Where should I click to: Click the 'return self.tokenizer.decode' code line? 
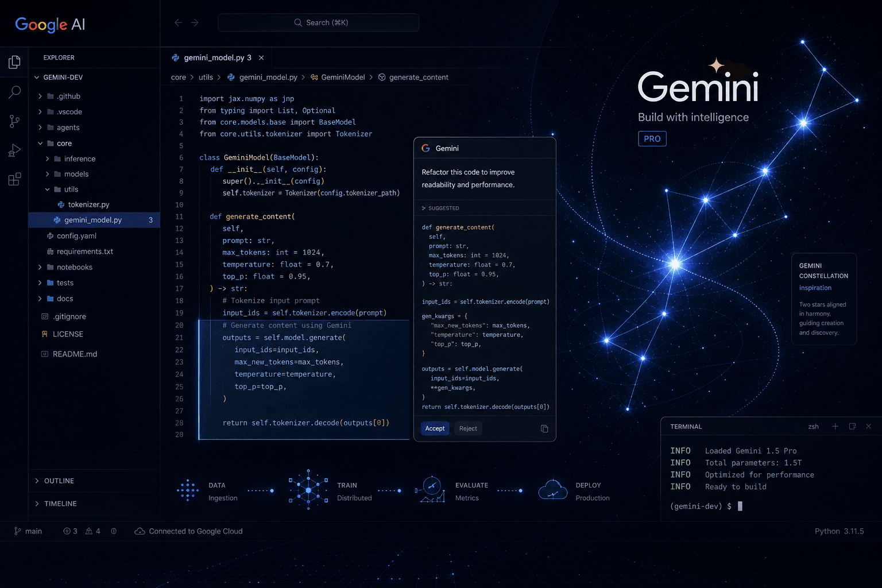pos(306,423)
